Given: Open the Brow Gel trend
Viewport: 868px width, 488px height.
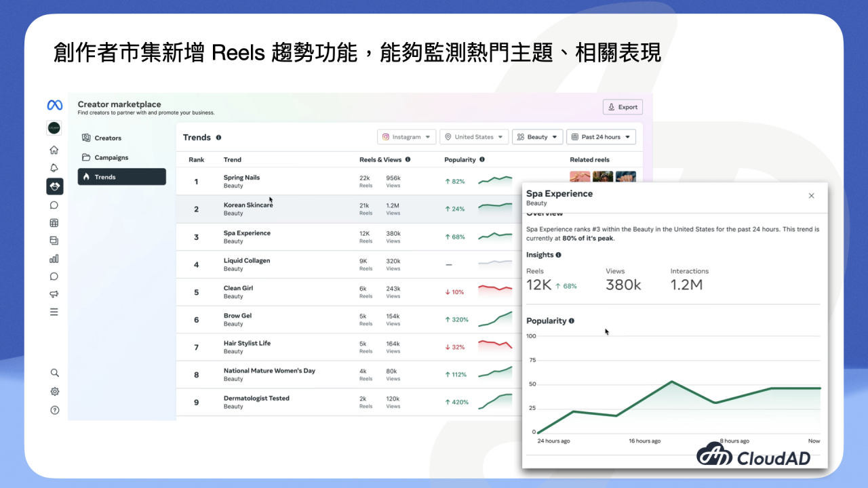Looking at the screenshot, I should [237, 316].
